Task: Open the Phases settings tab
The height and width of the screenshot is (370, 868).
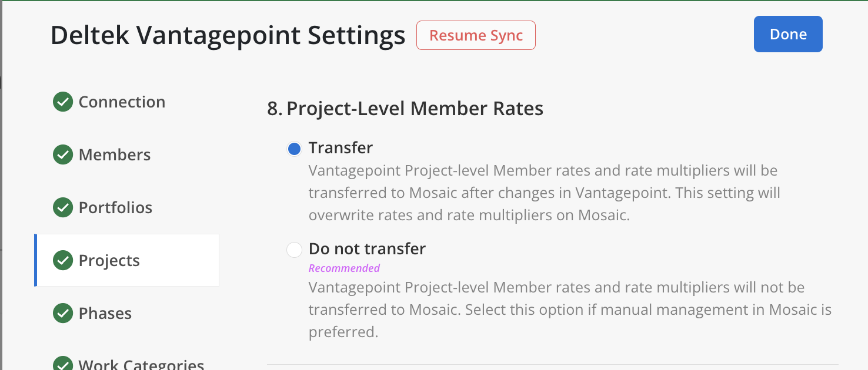Action: (105, 314)
